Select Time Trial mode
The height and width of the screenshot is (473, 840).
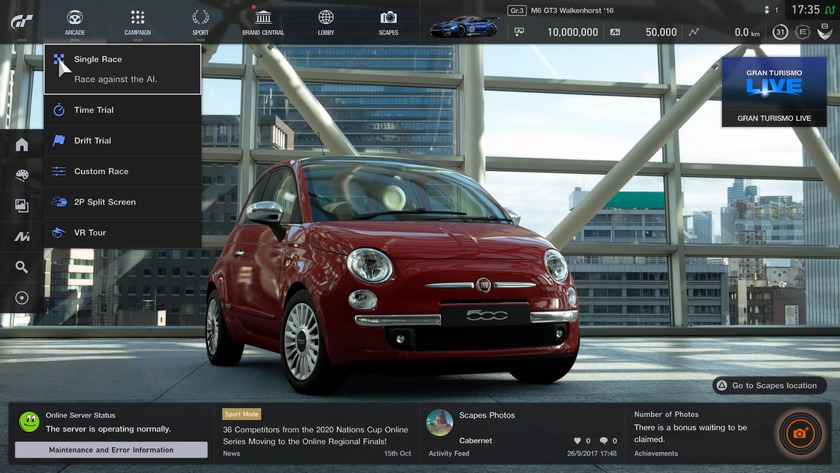click(123, 110)
